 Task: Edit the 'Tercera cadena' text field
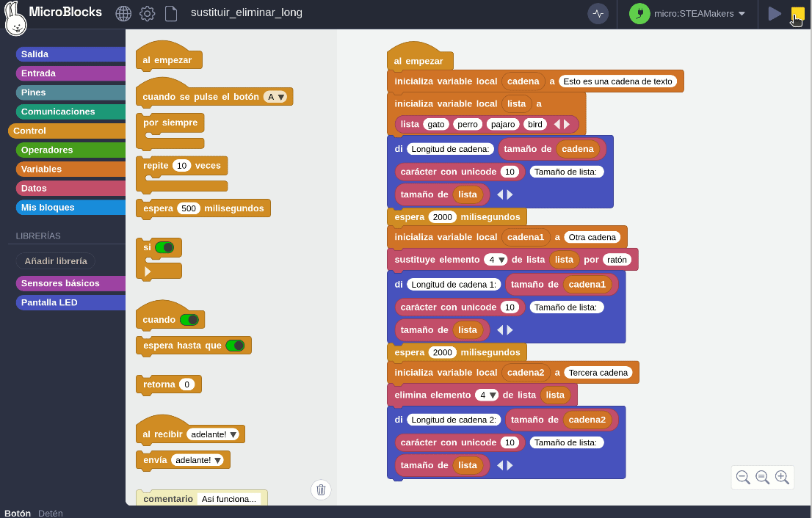click(598, 373)
